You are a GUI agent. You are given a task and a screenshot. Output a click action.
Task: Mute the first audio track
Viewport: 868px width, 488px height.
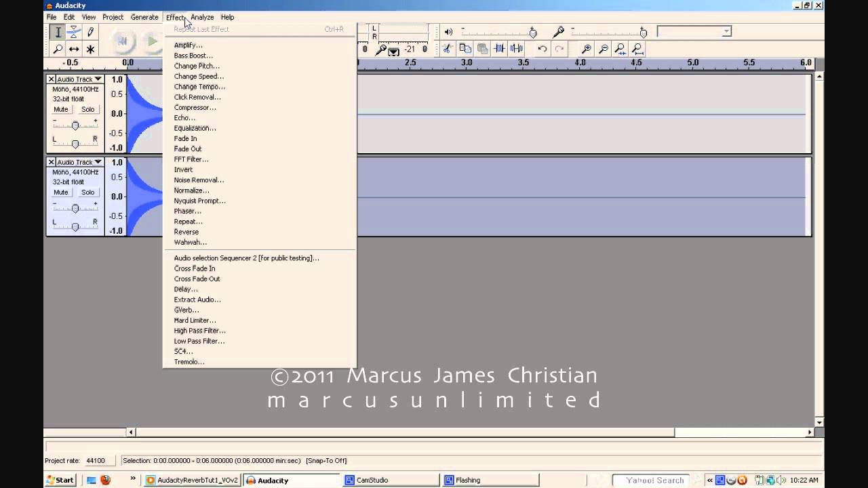tap(61, 109)
